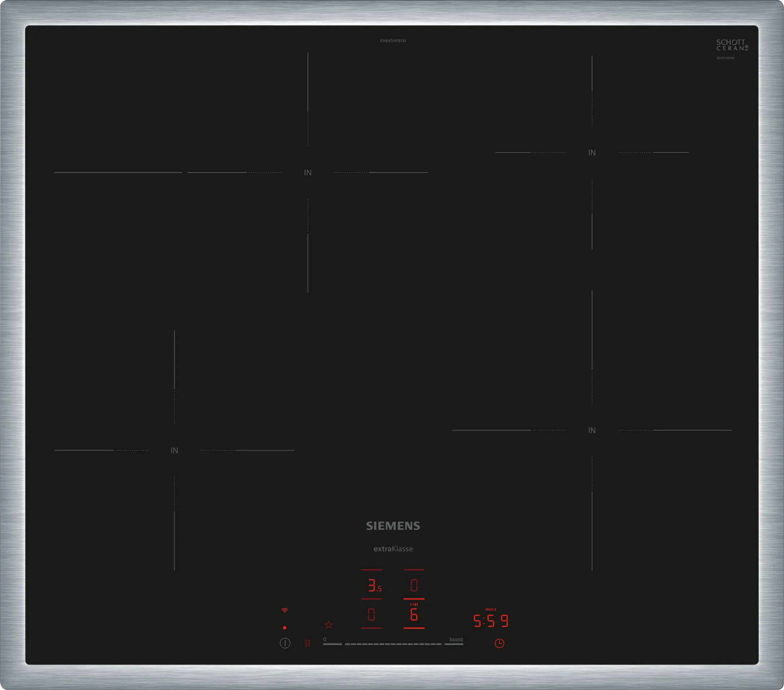Set power slider to 0
This screenshot has width=784, height=690.
coord(332,643)
